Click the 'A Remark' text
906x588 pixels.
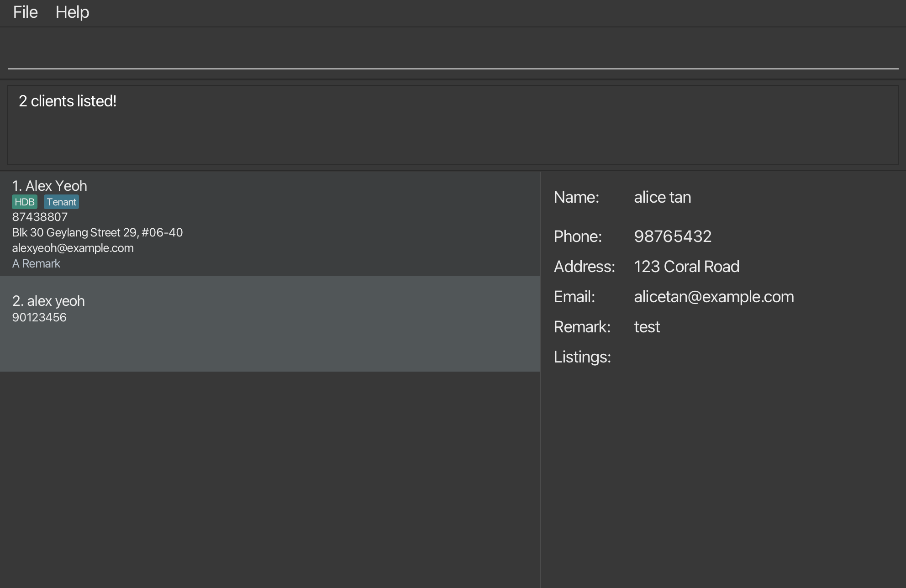point(36,263)
